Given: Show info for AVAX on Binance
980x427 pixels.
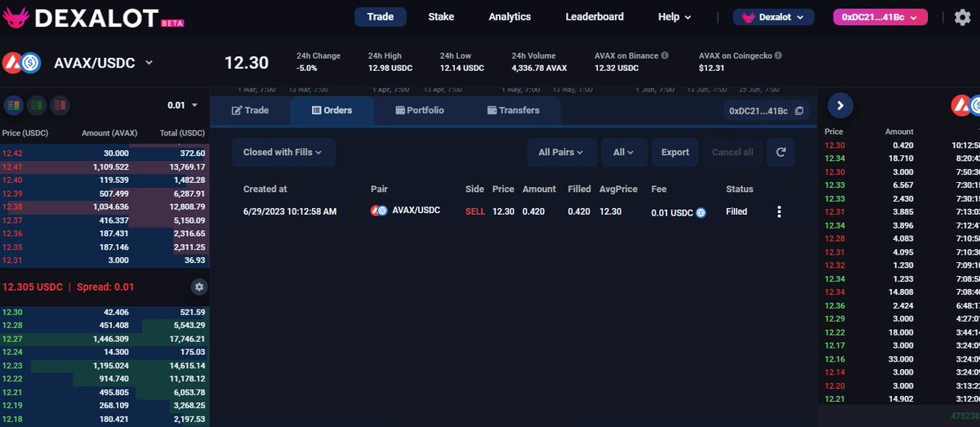Looking at the screenshot, I should (664, 56).
